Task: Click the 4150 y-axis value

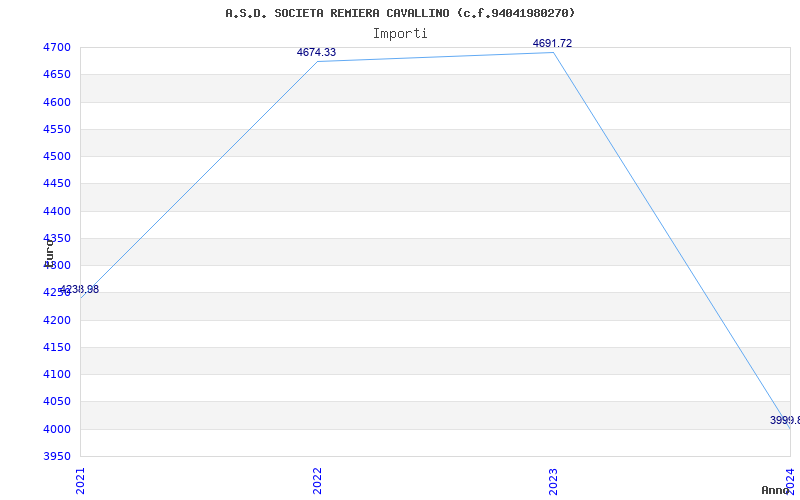Action: [57, 347]
